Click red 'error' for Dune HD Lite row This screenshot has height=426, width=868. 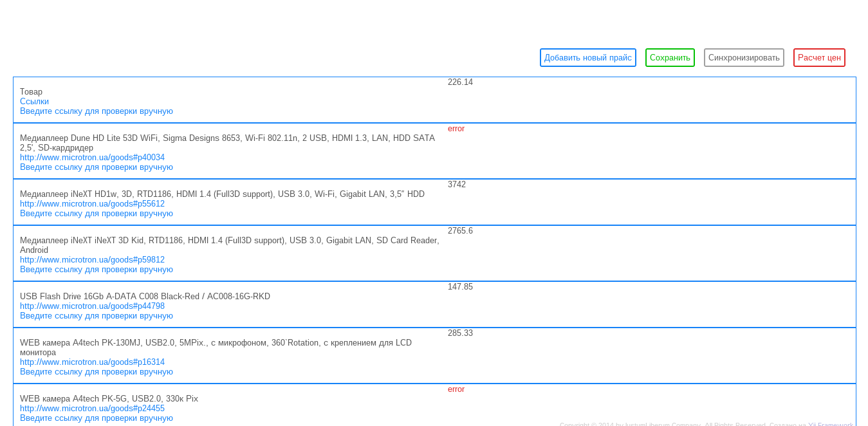click(456, 129)
